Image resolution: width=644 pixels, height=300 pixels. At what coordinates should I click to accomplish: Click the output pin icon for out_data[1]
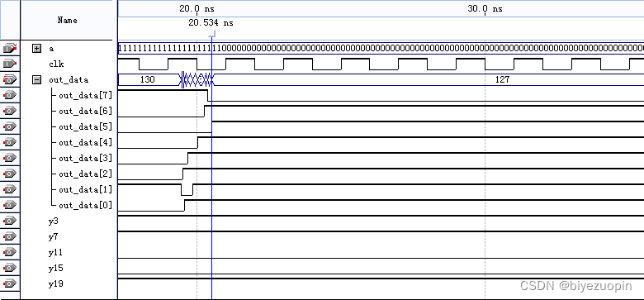pyautogui.click(x=10, y=189)
